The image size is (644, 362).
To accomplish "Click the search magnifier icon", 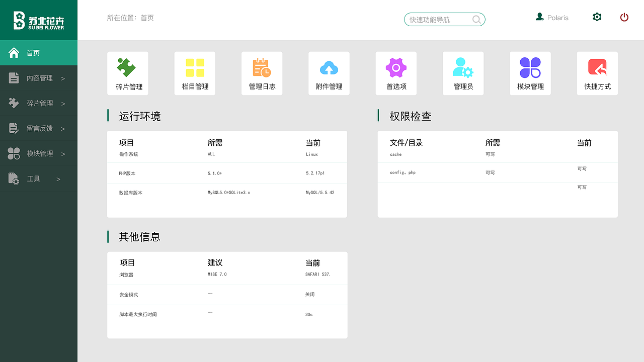I will pos(476,19).
